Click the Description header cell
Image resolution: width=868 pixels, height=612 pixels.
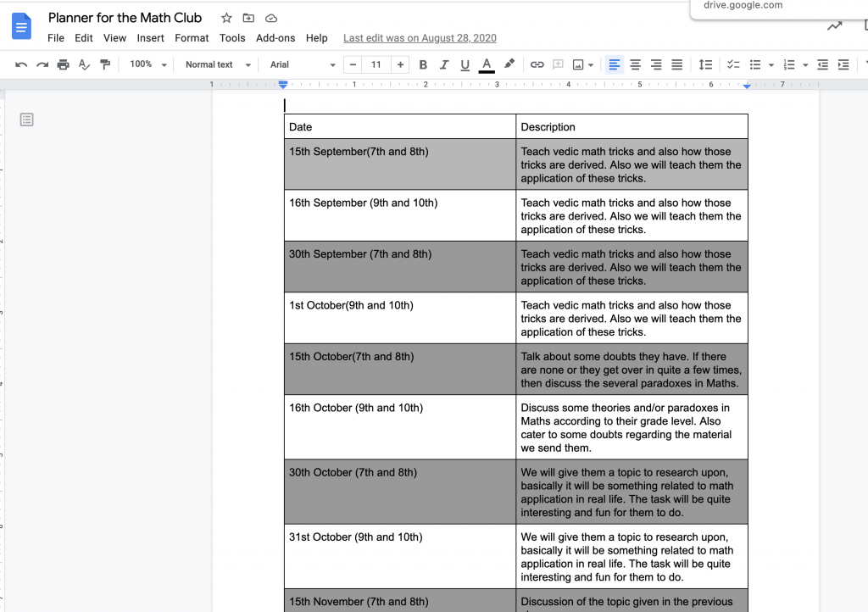pyautogui.click(x=632, y=126)
